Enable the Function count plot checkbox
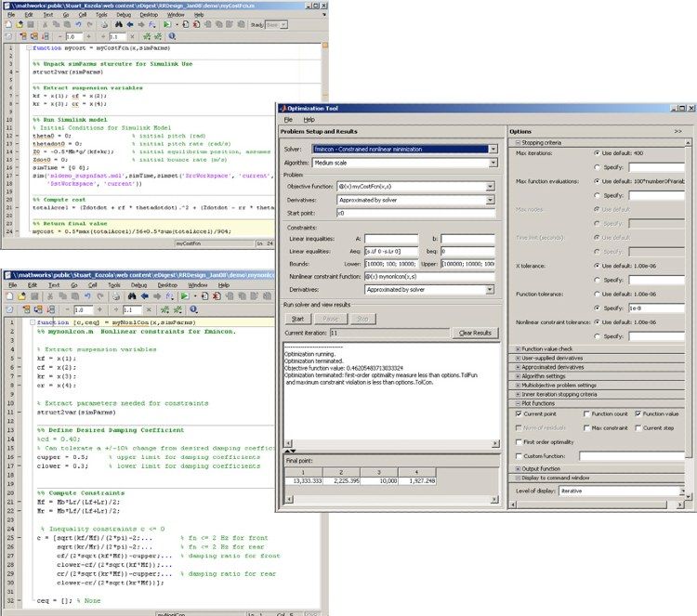Image resolution: width=697 pixels, height=616 pixels. tap(585, 413)
